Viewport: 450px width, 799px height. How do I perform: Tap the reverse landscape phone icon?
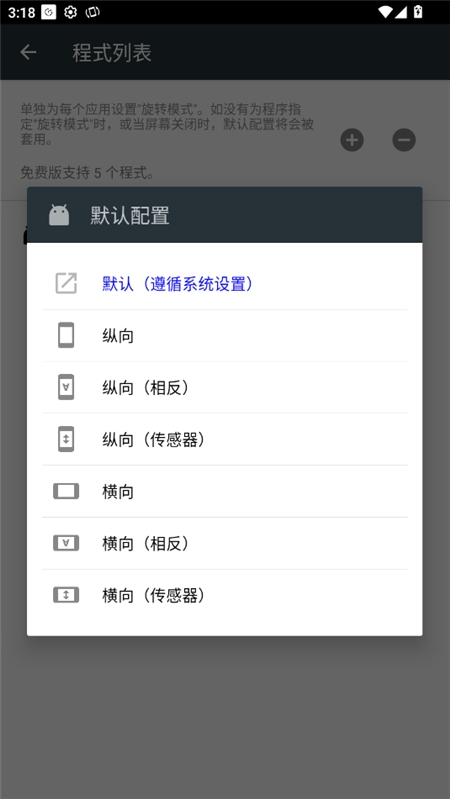(66, 543)
